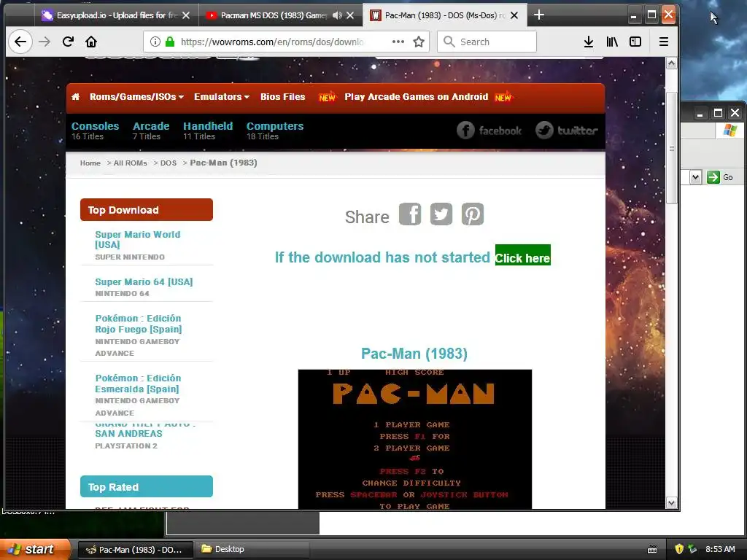Screen dimensions: 747x560
Task: Go to Home breadcrumb link
Action: pyautogui.click(x=90, y=163)
